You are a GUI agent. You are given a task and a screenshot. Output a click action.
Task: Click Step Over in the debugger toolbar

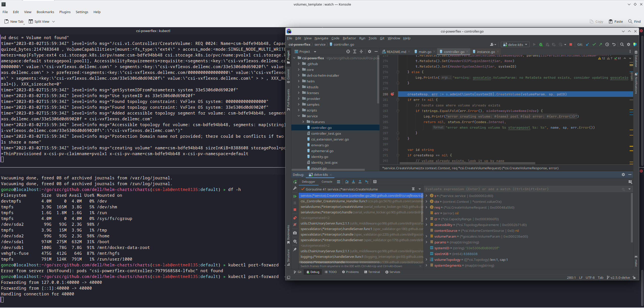(347, 182)
